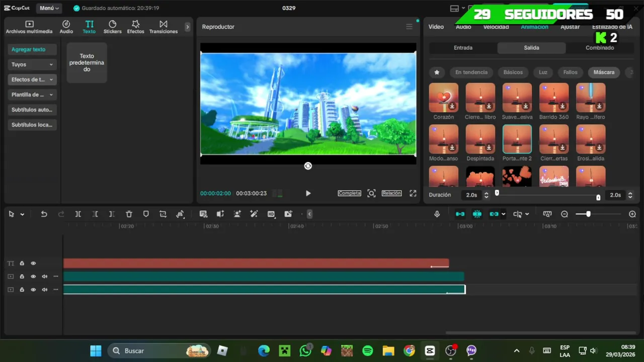Click the portrait sparkle retouch icon
644x362 pixels.
(237, 214)
